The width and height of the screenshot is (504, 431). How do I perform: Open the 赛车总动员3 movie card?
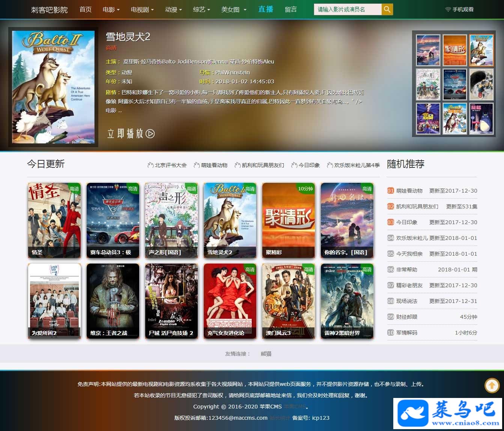(113, 220)
